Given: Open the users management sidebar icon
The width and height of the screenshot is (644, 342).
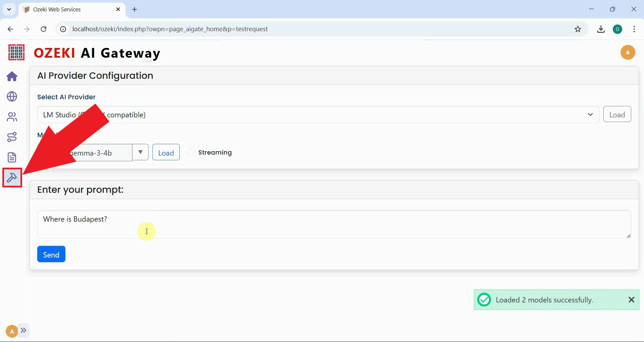Looking at the screenshot, I should [x=12, y=117].
